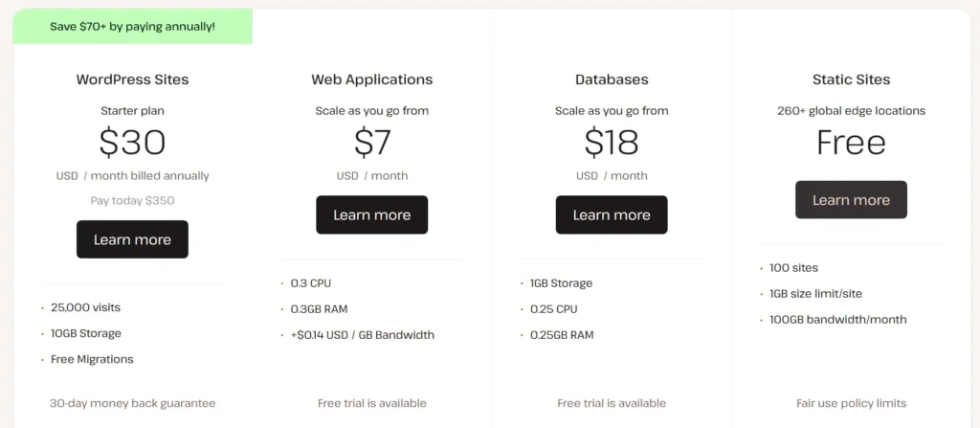The width and height of the screenshot is (980, 428).
Task: Click Learn more under Web Applications
Action: click(371, 214)
